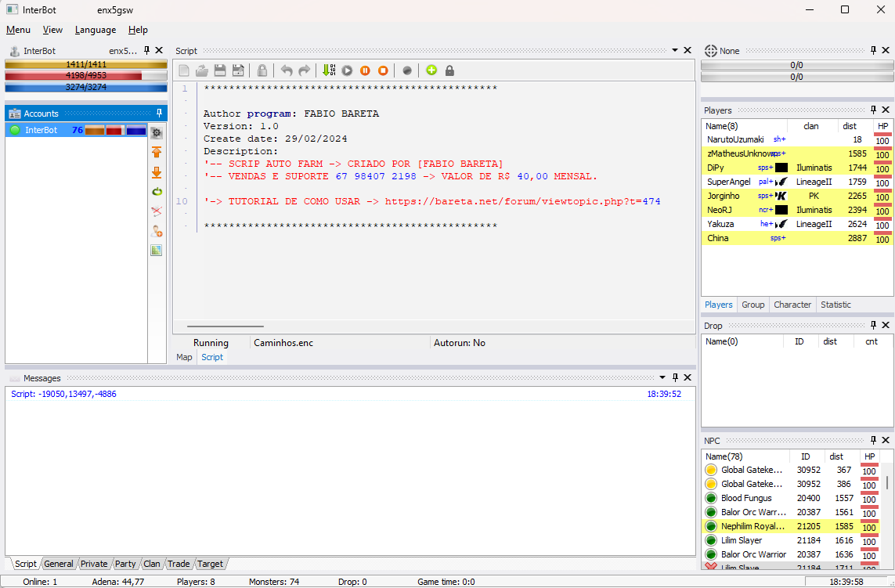Image resolution: width=895 pixels, height=588 pixels.
Task: Switch to the Statistic tab
Action: [x=835, y=305]
